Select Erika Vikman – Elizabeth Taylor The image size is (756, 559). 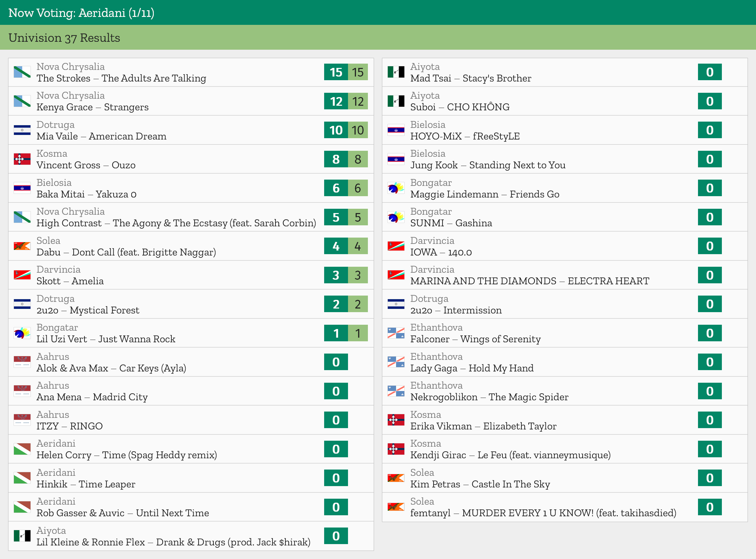[483, 426]
